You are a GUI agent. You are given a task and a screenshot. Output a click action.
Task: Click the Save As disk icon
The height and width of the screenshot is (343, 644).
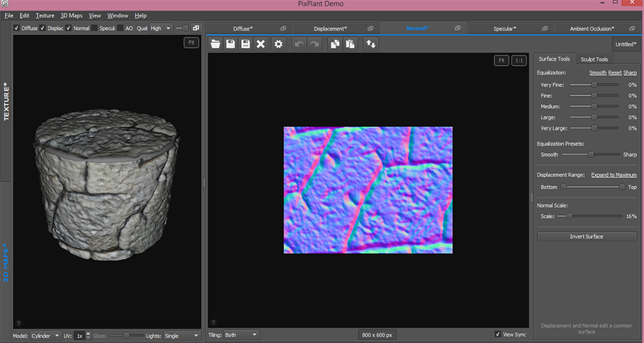coord(245,44)
